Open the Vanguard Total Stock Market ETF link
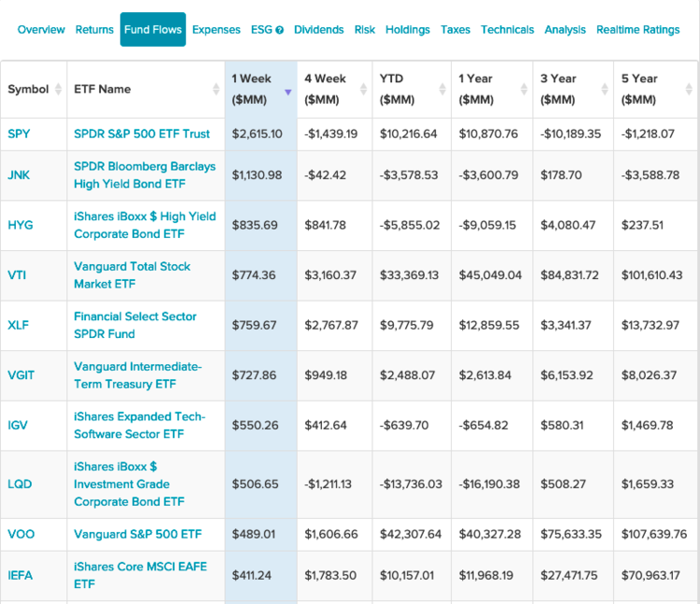 132,274
